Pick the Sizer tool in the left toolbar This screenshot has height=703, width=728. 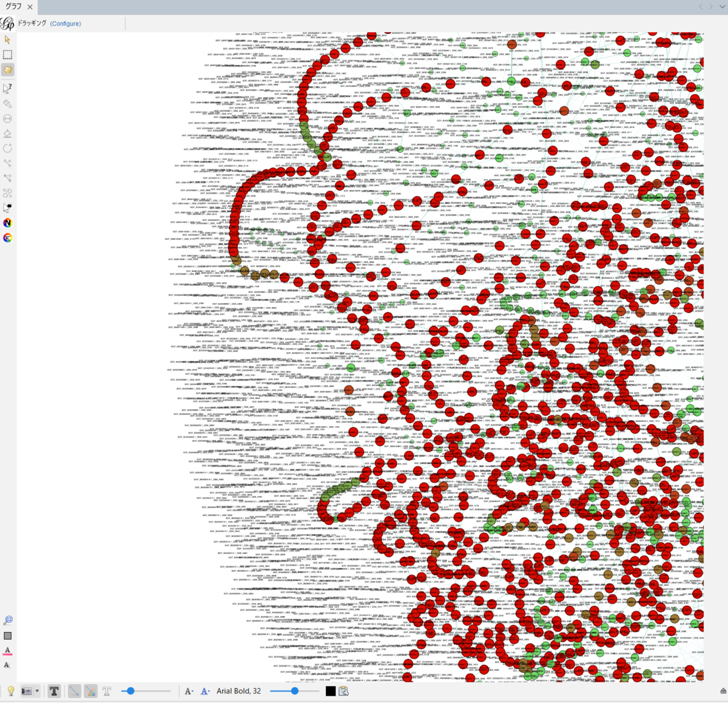7,118
